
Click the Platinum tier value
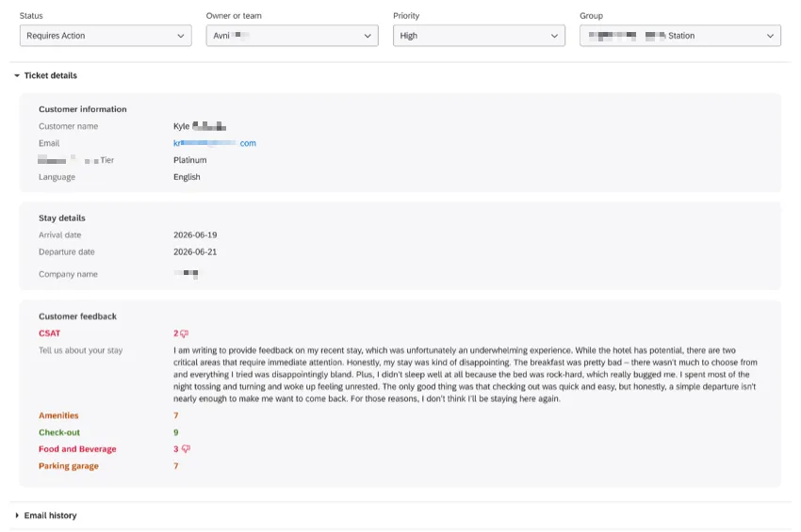pos(190,160)
